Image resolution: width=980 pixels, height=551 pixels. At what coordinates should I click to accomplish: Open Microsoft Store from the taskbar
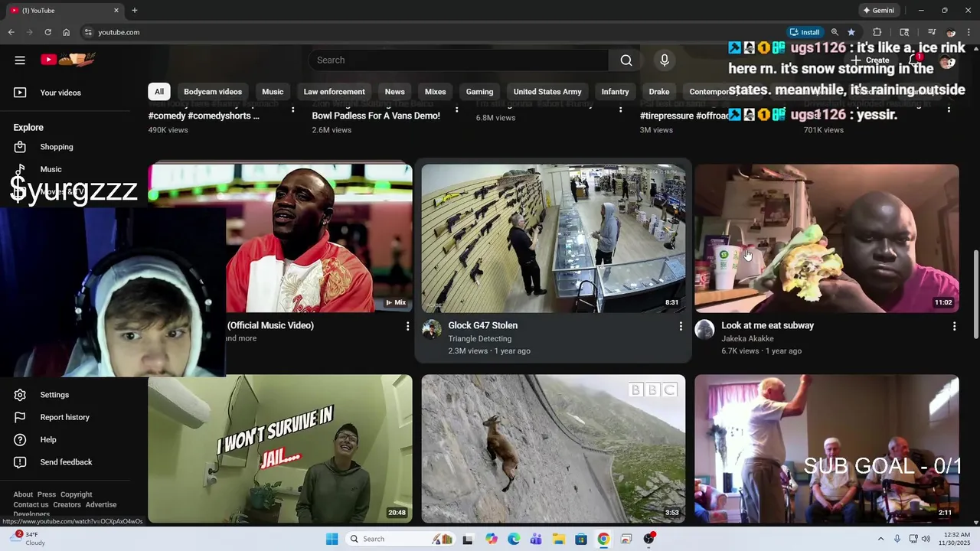pos(581,539)
